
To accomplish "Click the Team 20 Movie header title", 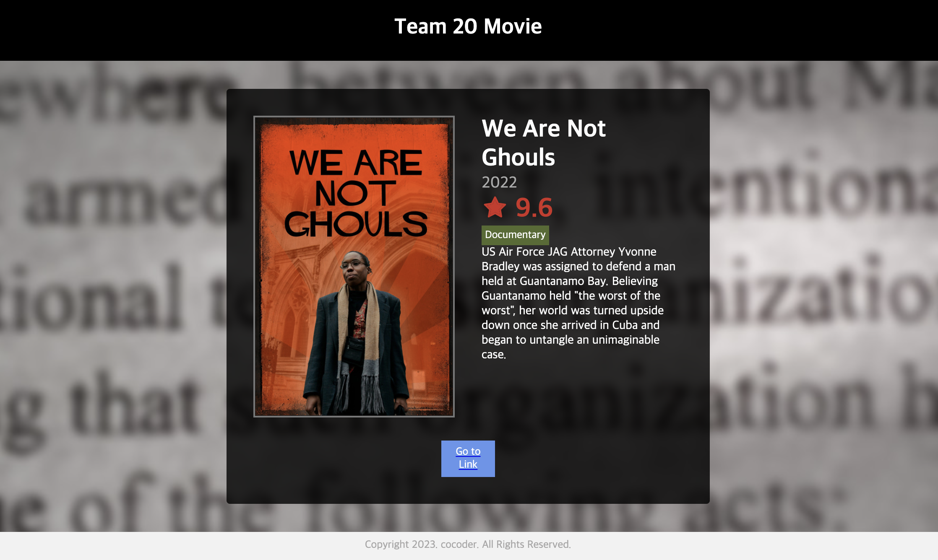I will (x=468, y=26).
